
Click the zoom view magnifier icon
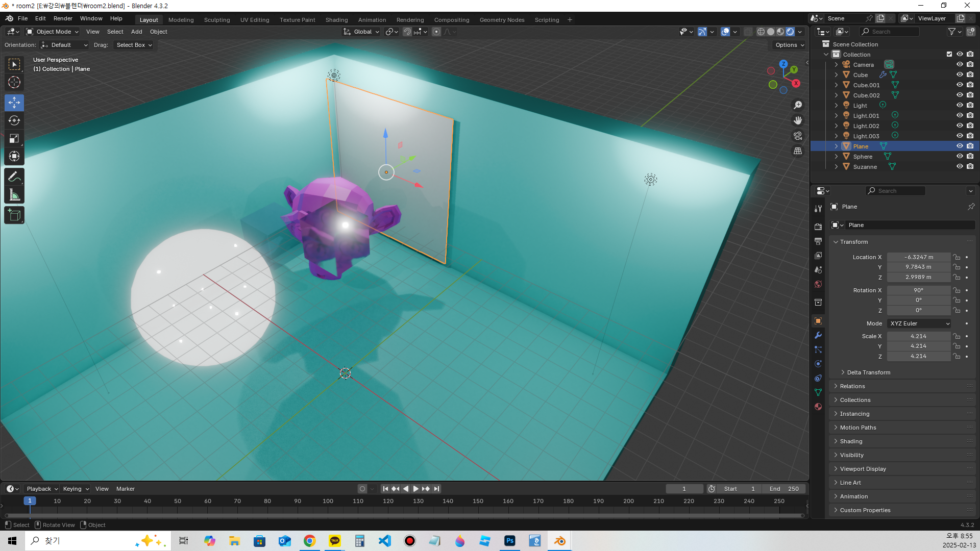pyautogui.click(x=798, y=105)
